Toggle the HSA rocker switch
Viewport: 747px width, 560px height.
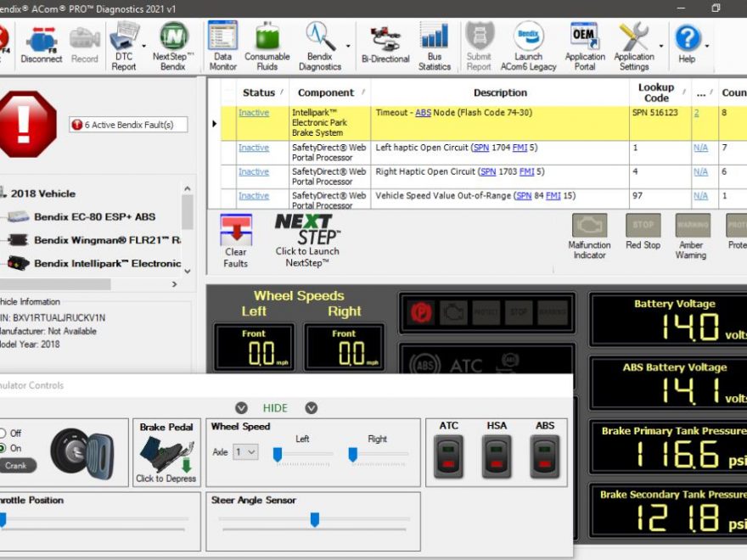pyautogui.click(x=497, y=456)
